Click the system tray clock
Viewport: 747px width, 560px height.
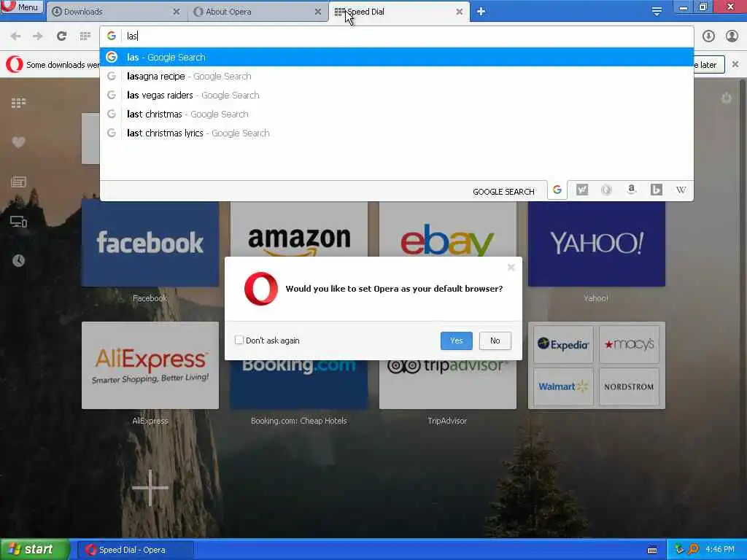[x=719, y=550]
